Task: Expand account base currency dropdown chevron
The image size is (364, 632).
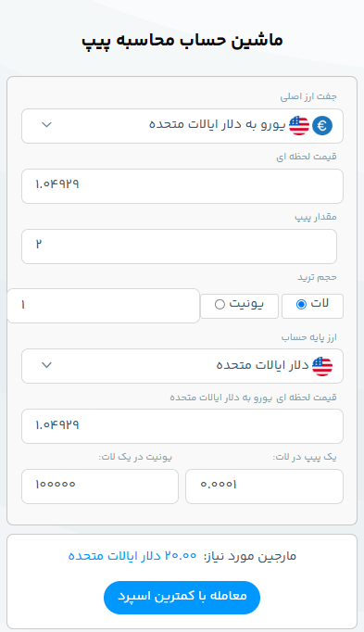Action: 46,365
